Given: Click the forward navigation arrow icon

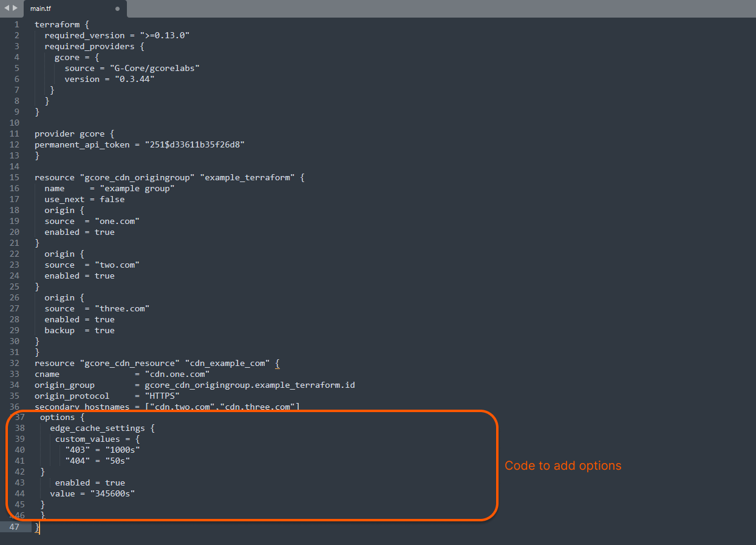Looking at the screenshot, I should tap(13, 8).
